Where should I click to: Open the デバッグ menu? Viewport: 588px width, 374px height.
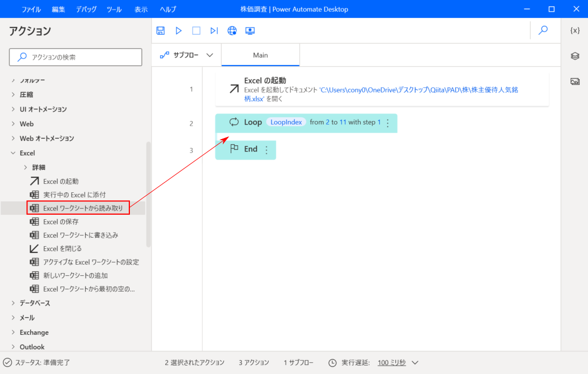click(86, 10)
